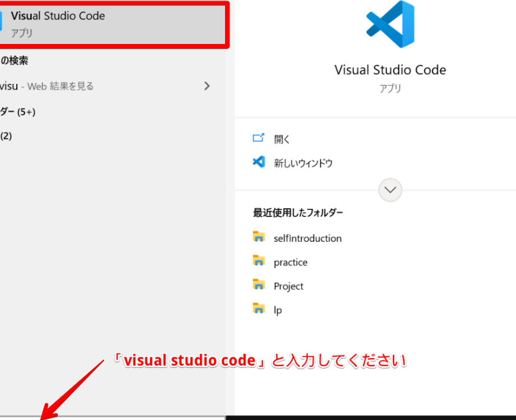Click the folder icon beside lp

[259, 308]
